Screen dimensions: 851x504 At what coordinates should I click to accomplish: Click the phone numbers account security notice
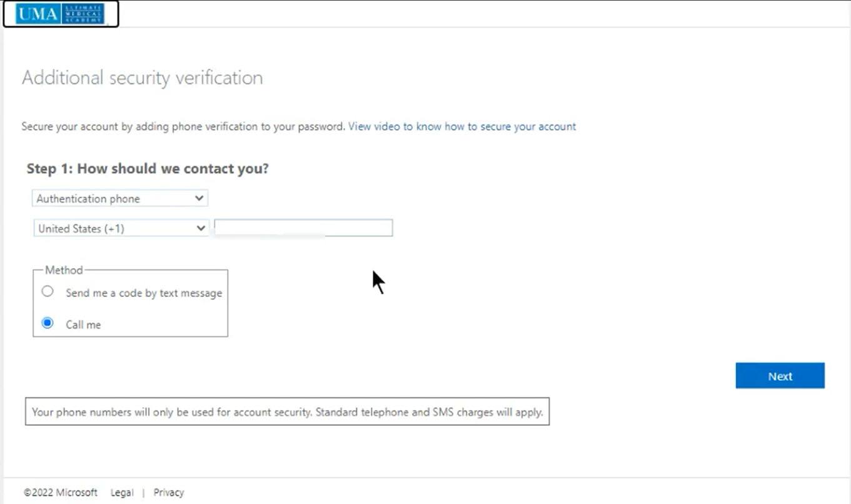click(287, 412)
